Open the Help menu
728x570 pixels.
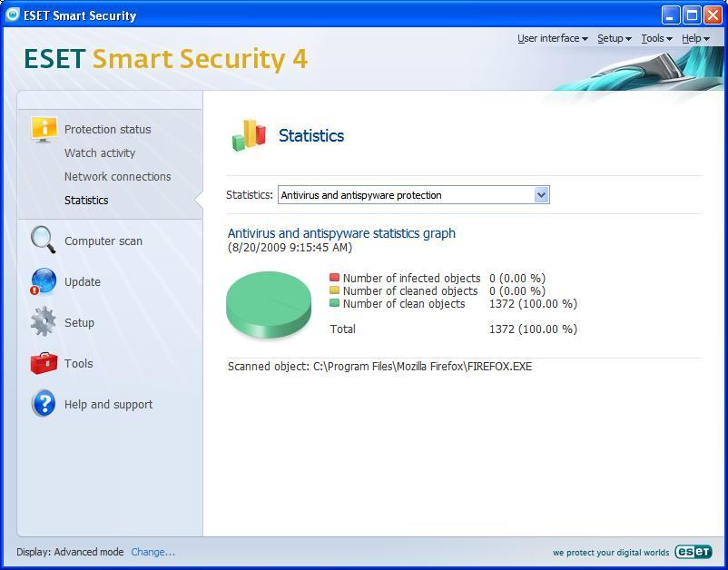(x=695, y=38)
